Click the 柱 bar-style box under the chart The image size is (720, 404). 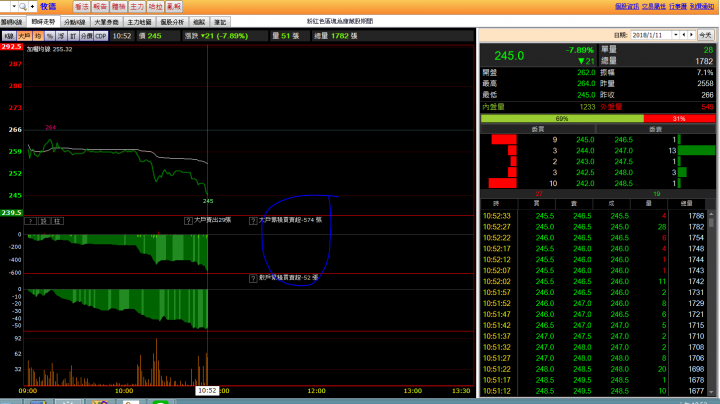tap(57, 221)
